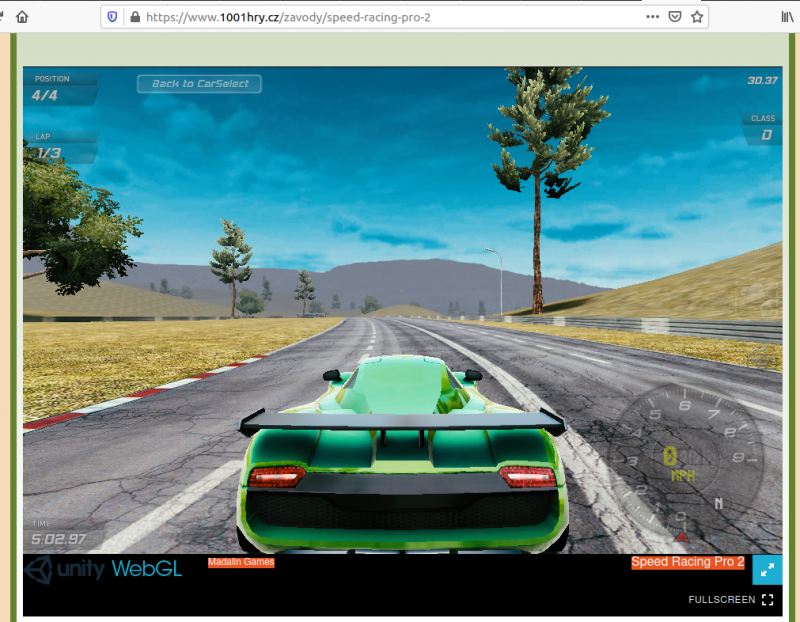The width and height of the screenshot is (800, 622).
Task: Click the FULLSCREEN label
Action: pyautogui.click(x=721, y=600)
